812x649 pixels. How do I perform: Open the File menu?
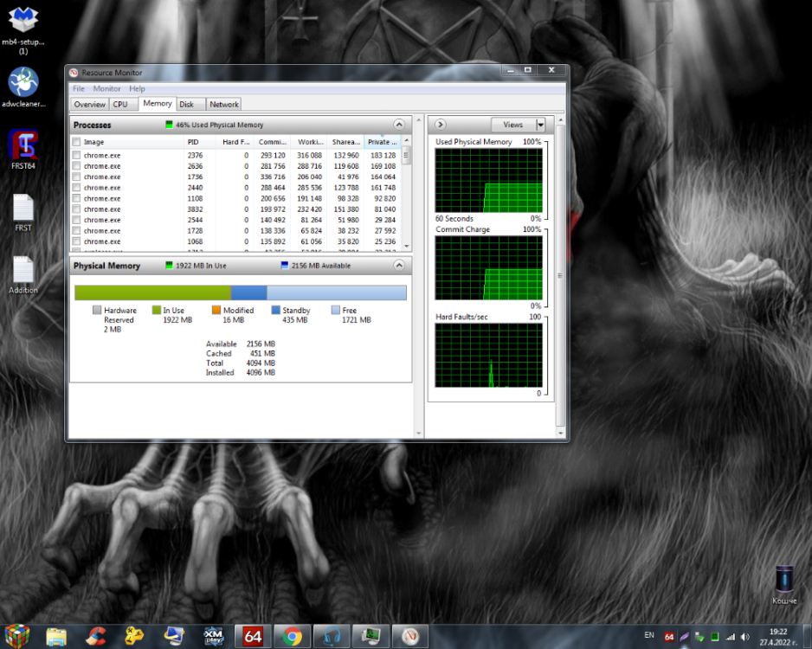point(79,88)
